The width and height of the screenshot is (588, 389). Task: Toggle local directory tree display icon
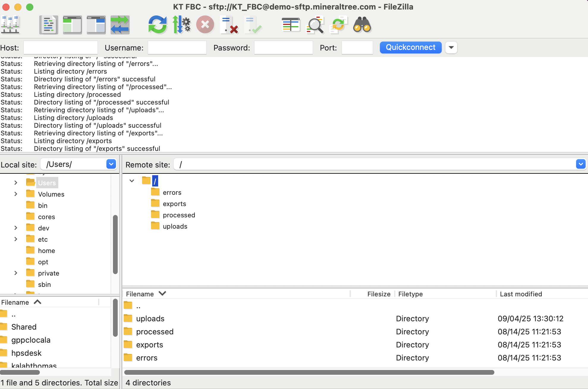72,25
